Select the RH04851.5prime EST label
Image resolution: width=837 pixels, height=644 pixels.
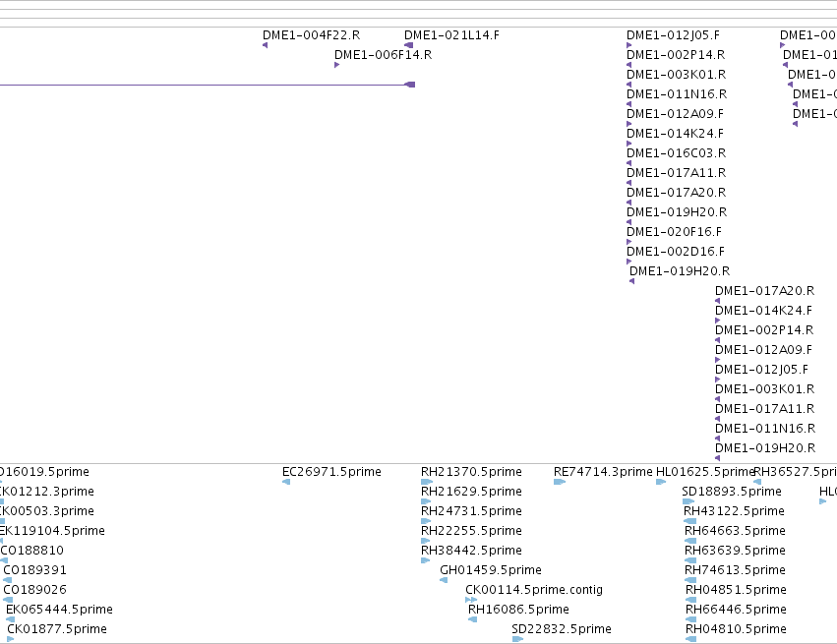(736, 590)
